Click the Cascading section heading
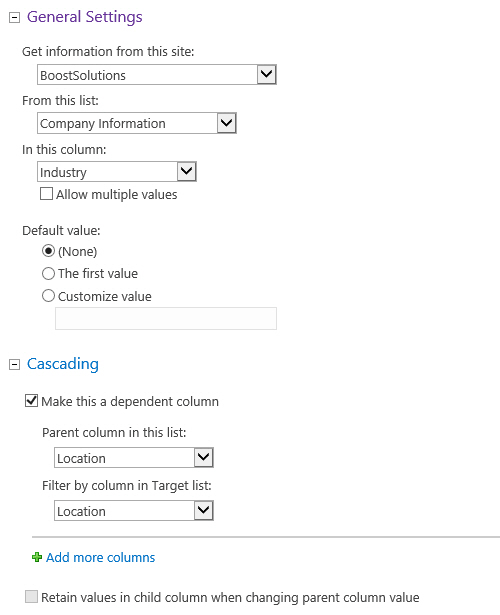 pos(63,364)
